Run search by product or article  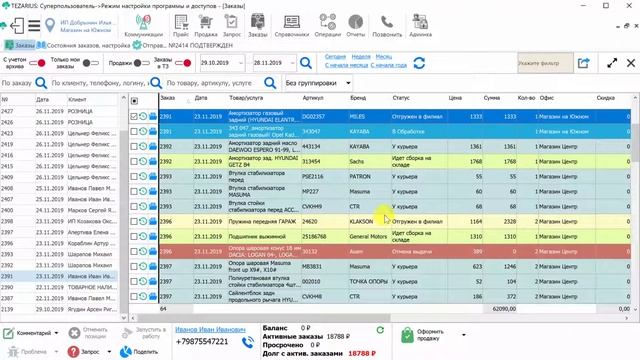(270, 83)
